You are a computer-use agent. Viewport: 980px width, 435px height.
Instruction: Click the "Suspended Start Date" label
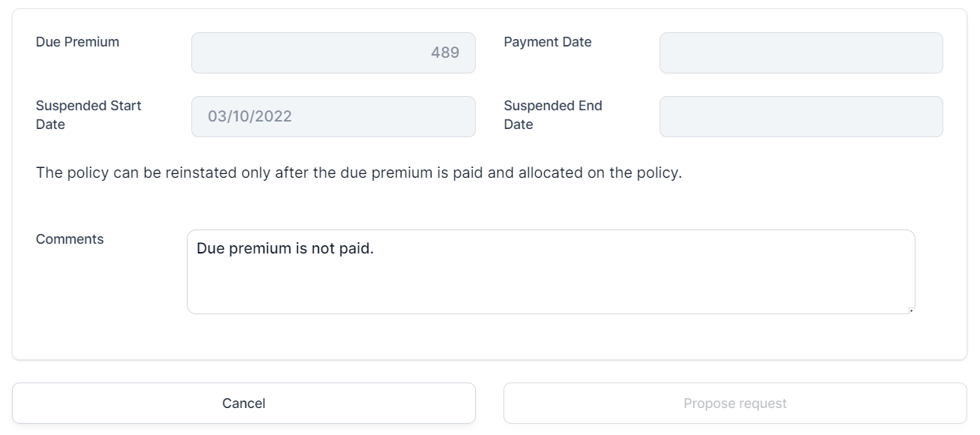(x=89, y=115)
